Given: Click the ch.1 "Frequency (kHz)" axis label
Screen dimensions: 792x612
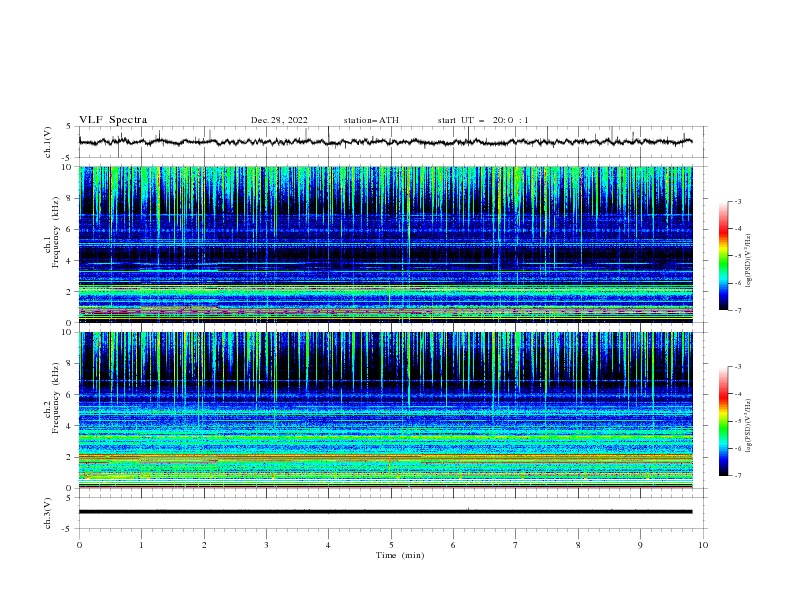Looking at the screenshot, I should pyautogui.click(x=56, y=231).
